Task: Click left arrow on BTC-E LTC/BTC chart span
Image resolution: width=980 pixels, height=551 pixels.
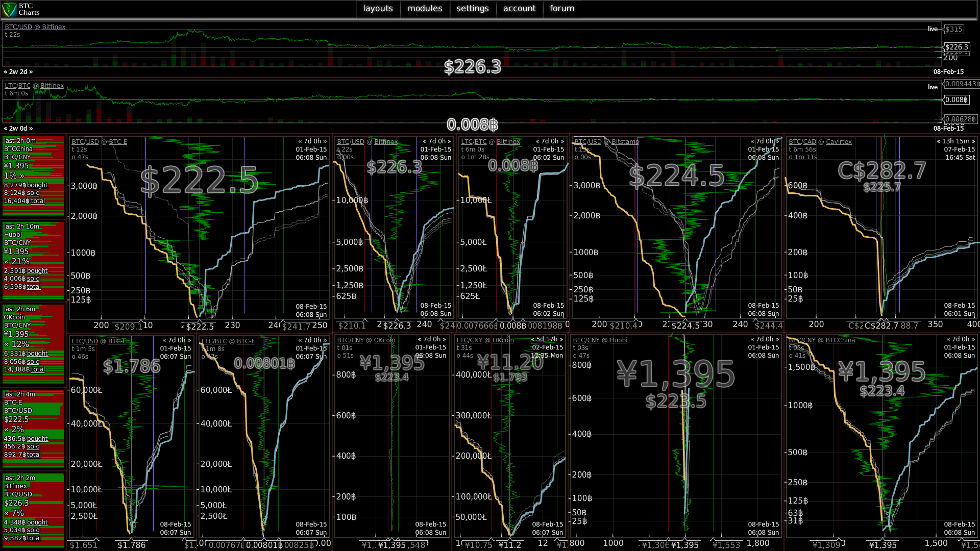Action: (x=300, y=340)
